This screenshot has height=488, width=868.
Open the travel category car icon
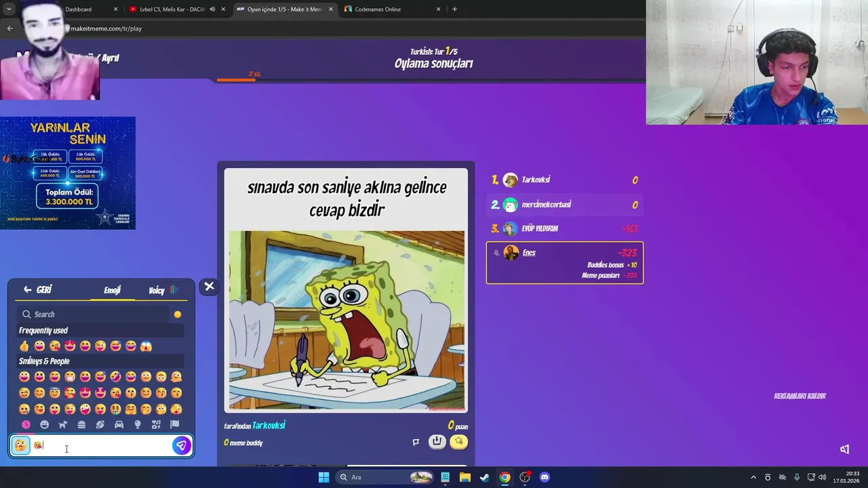(x=119, y=425)
